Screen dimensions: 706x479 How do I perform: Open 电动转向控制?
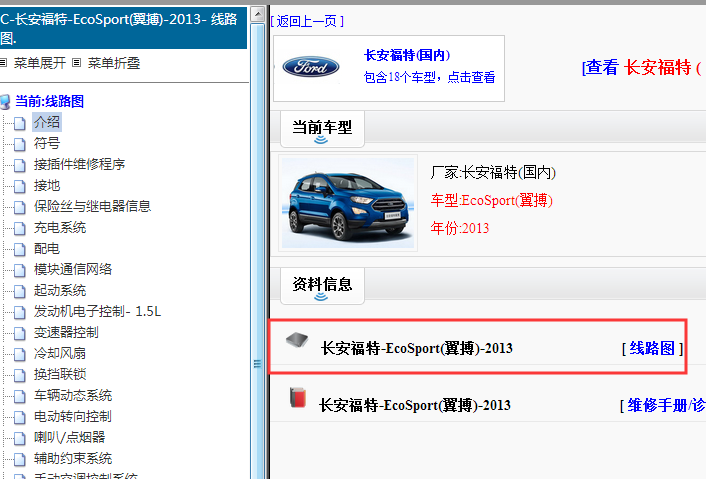coord(73,416)
